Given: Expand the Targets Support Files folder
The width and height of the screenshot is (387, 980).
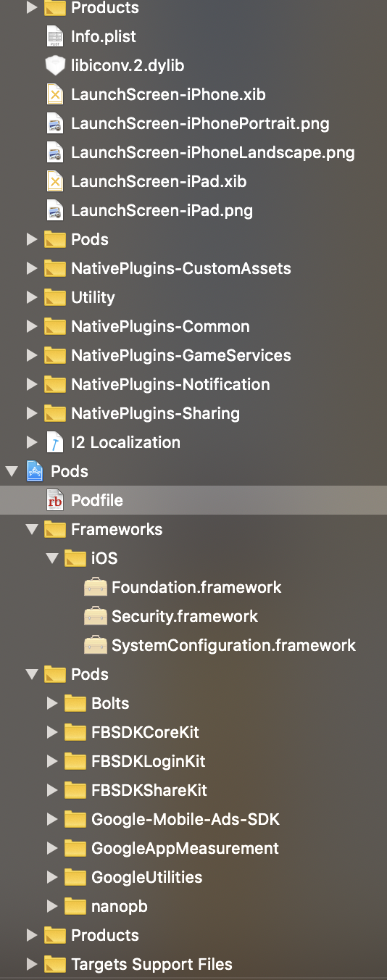Looking at the screenshot, I should click(31, 964).
